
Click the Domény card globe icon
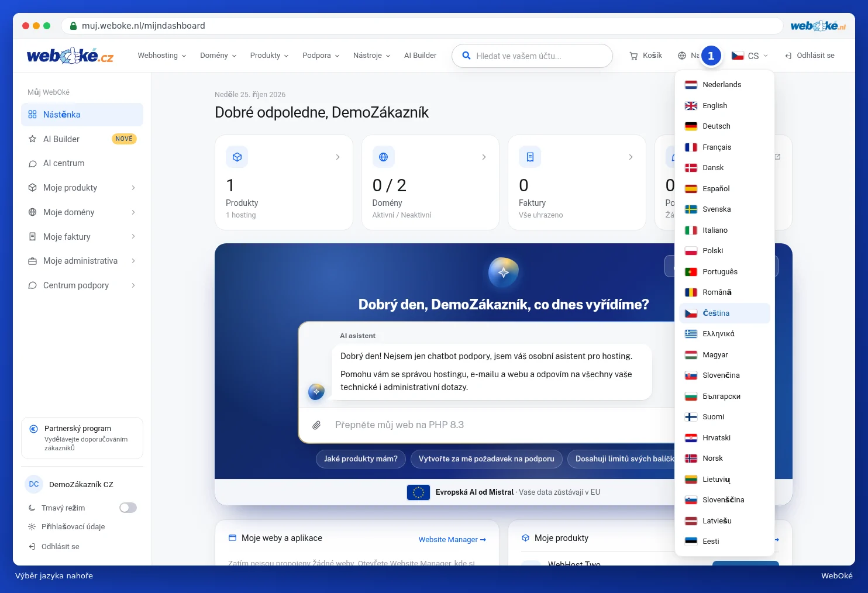[383, 157]
